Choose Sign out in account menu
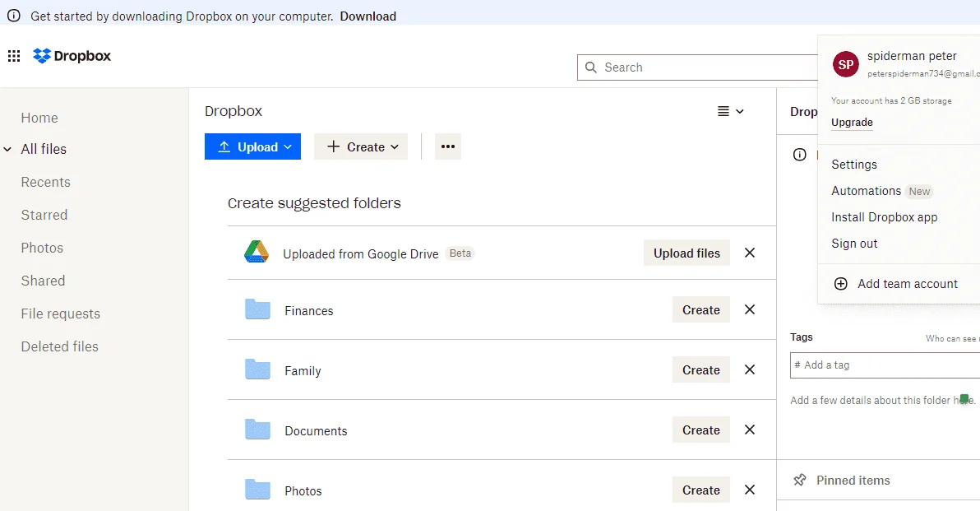The width and height of the screenshot is (980, 511). (x=853, y=244)
